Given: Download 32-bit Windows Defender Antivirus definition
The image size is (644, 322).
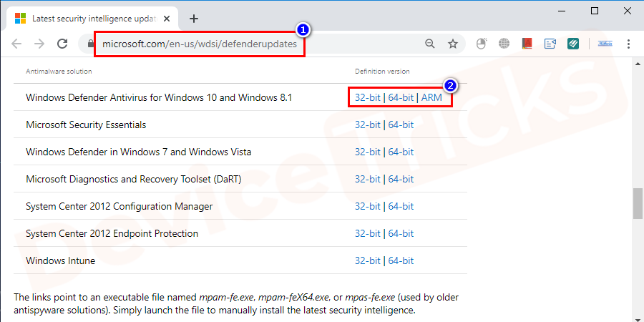Looking at the screenshot, I should 368,98.
